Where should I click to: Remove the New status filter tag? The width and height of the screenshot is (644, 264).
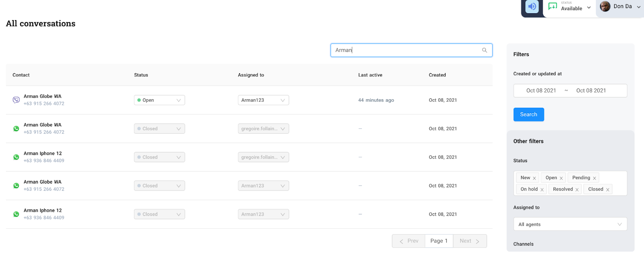pyautogui.click(x=535, y=178)
